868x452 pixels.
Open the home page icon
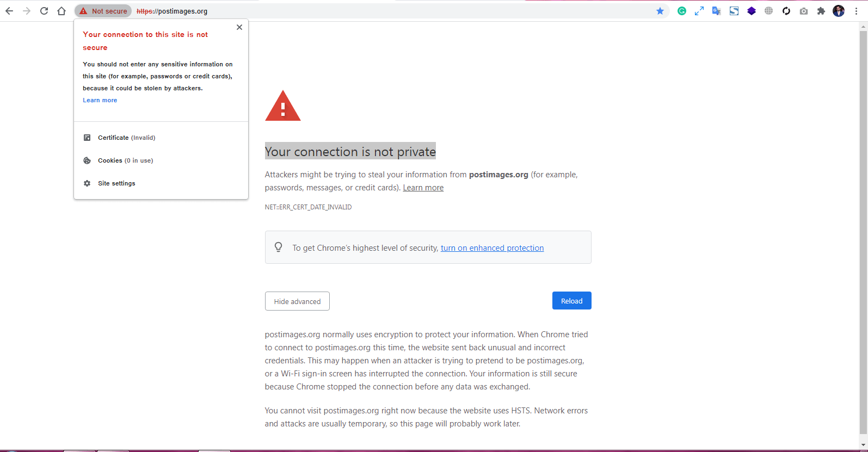(x=61, y=11)
